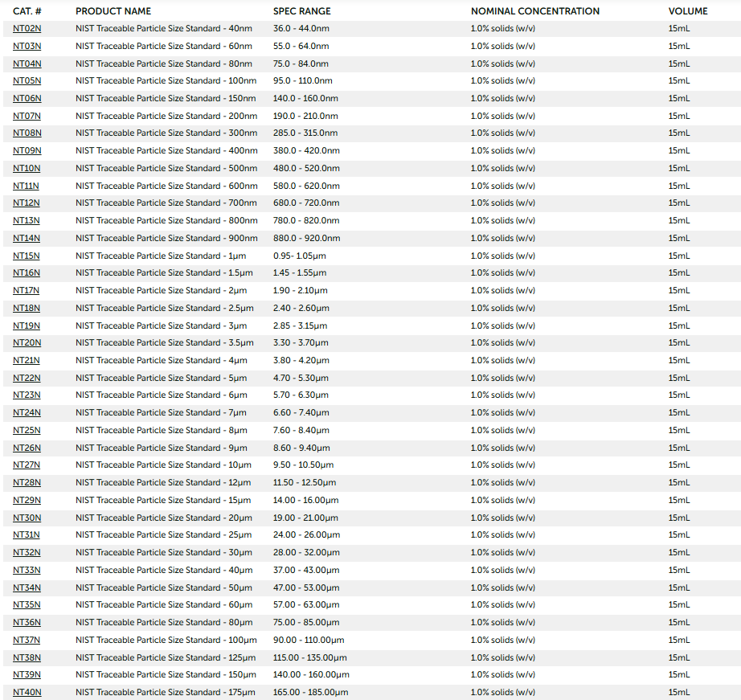
Task: Open catalog link NT32N
Action: tap(27, 553)
